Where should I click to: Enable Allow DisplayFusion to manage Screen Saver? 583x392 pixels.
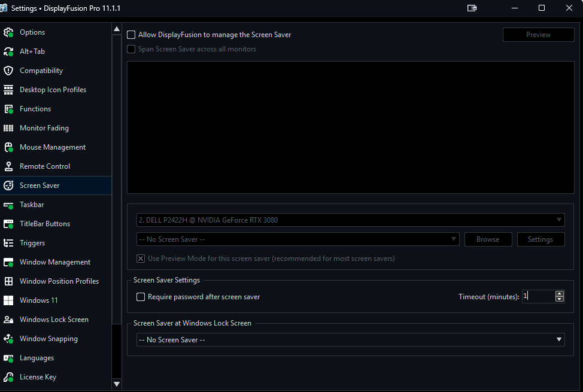coord(131,35)
